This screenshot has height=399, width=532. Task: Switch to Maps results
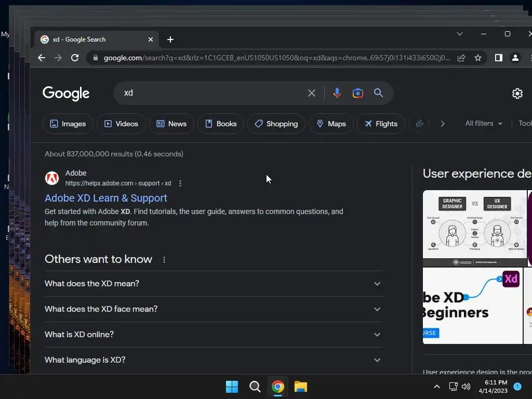point(331,124)
